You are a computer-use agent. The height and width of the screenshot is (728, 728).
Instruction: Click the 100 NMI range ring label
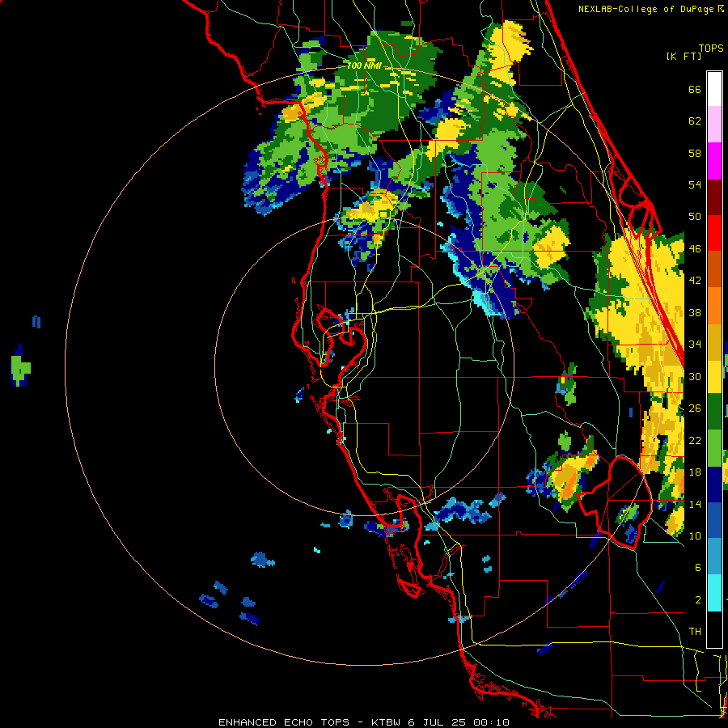[364, 66]
